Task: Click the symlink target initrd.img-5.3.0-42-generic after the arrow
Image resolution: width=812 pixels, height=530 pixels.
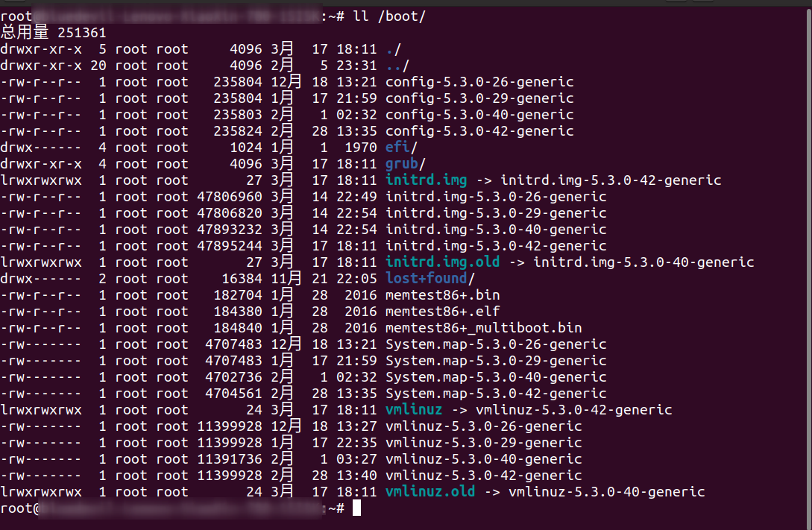Action: click(611, 180)
